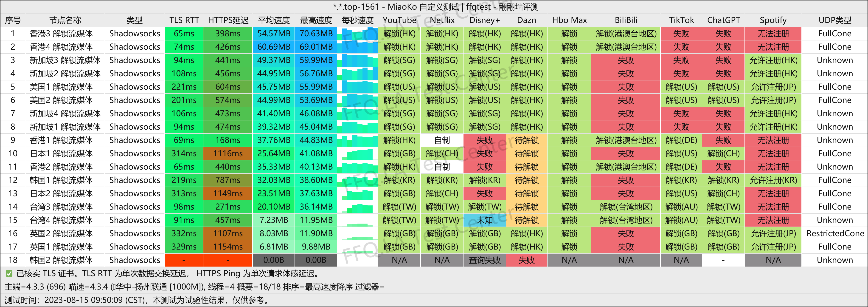This screenshot has height=307, width=868.
Task: Click the TLS RTT column header
Action: (x=184, y=20)
